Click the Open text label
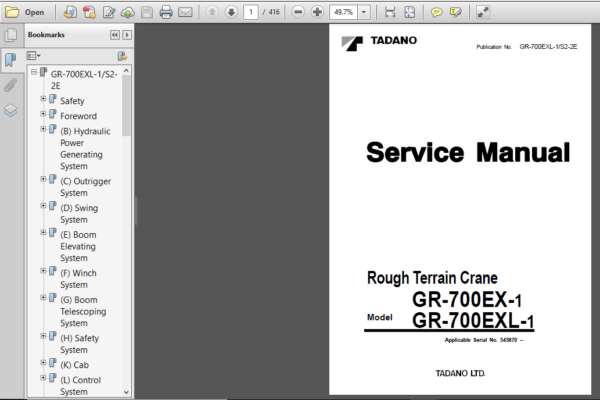 point(34,12)
